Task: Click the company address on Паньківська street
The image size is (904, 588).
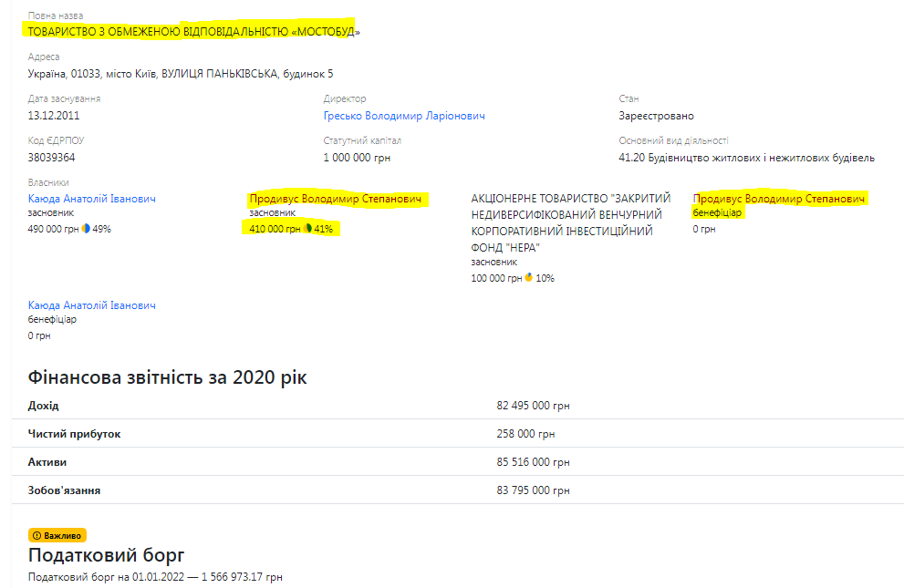Action: coord(181,74)
